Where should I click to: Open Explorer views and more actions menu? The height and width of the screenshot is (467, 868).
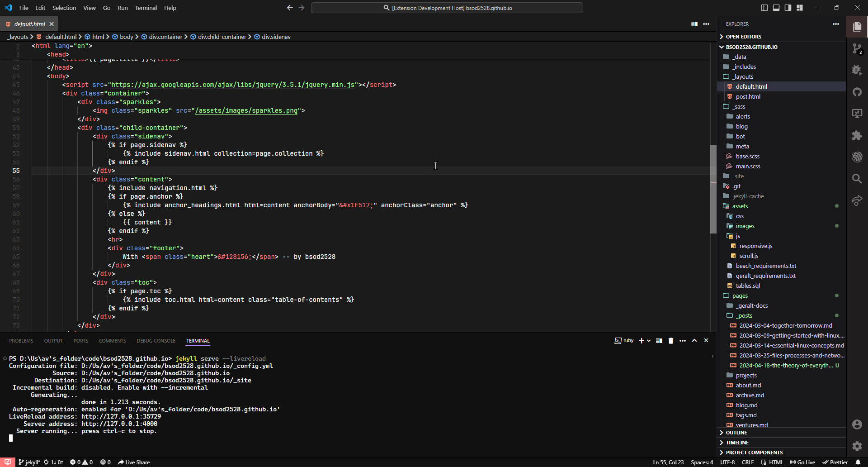click(836, 24)
